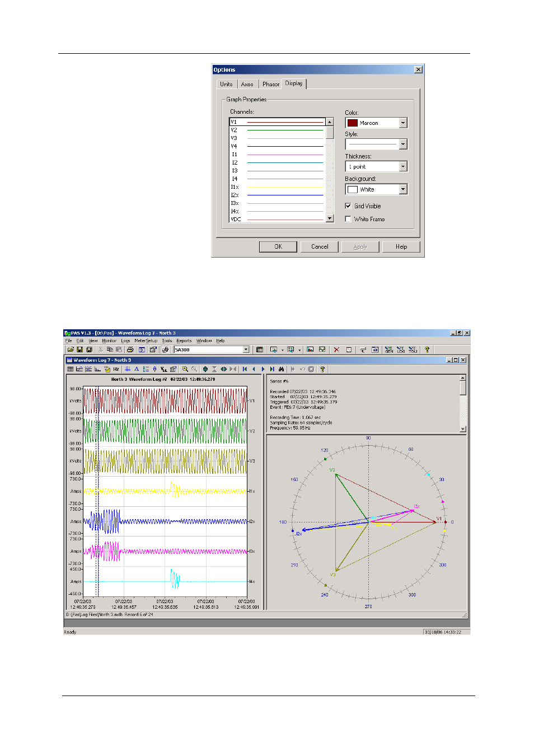Open the MeterSetup menu

[x=146, y=340]
